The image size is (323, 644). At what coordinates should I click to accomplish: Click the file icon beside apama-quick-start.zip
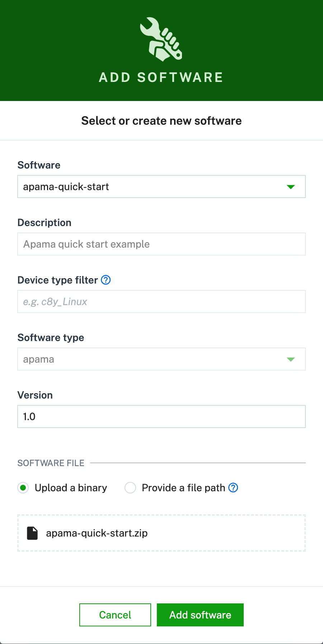point(32,533)
